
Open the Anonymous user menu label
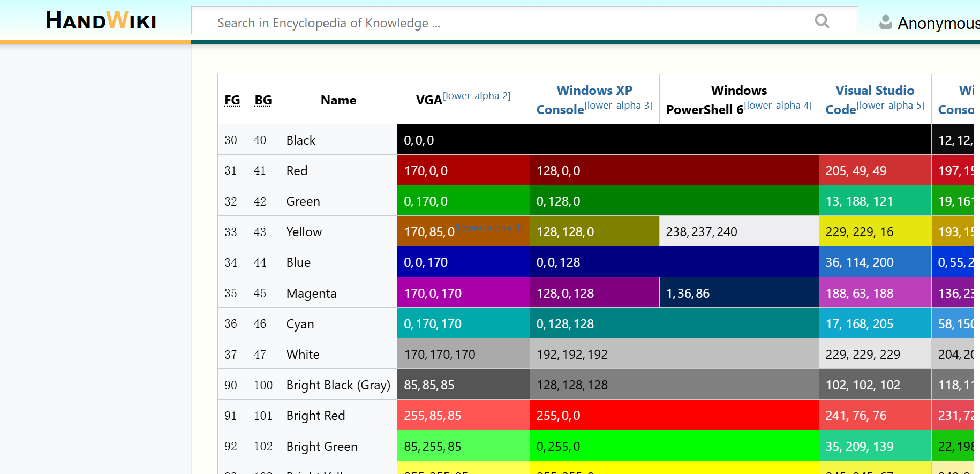(938, 23)
